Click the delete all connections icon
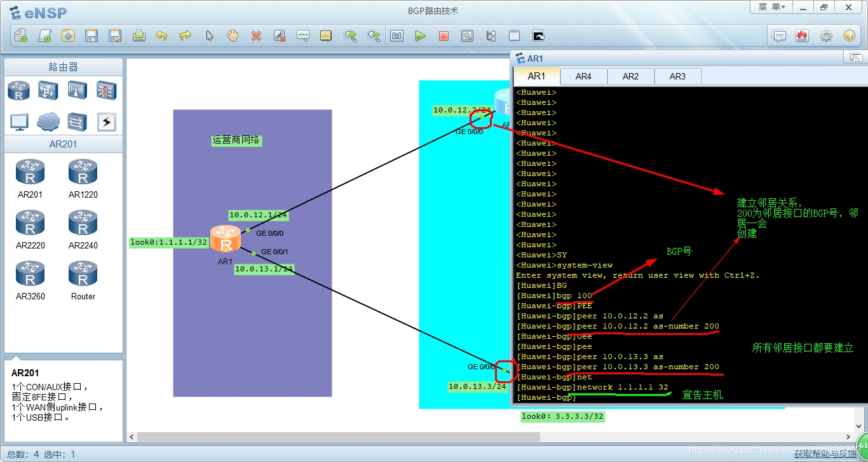The width and height of the screenshot is (868, 462). tap(280, 36)
